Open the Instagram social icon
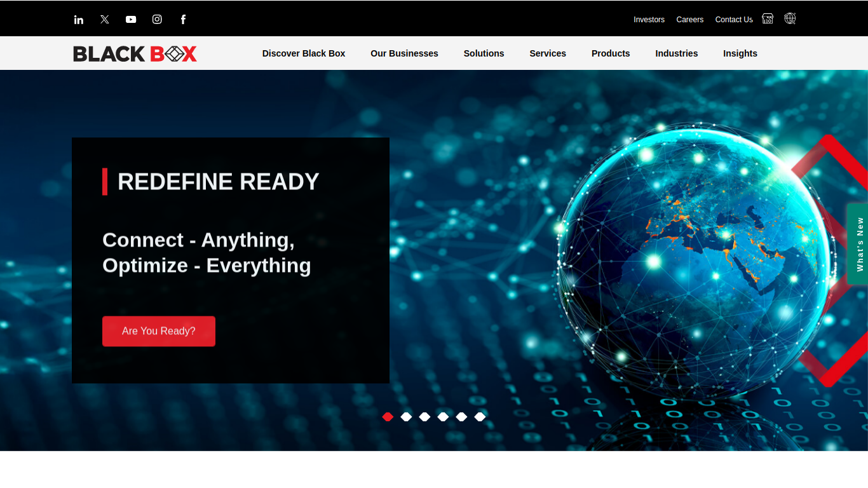This screenshot has height=488, width=868. pos(157,19)
